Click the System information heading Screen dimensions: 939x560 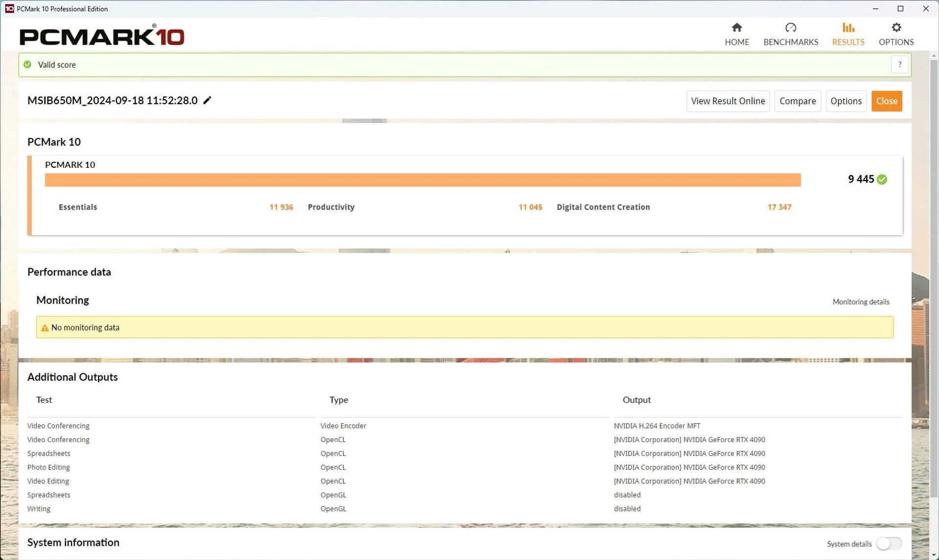click(x=73, y=542)
